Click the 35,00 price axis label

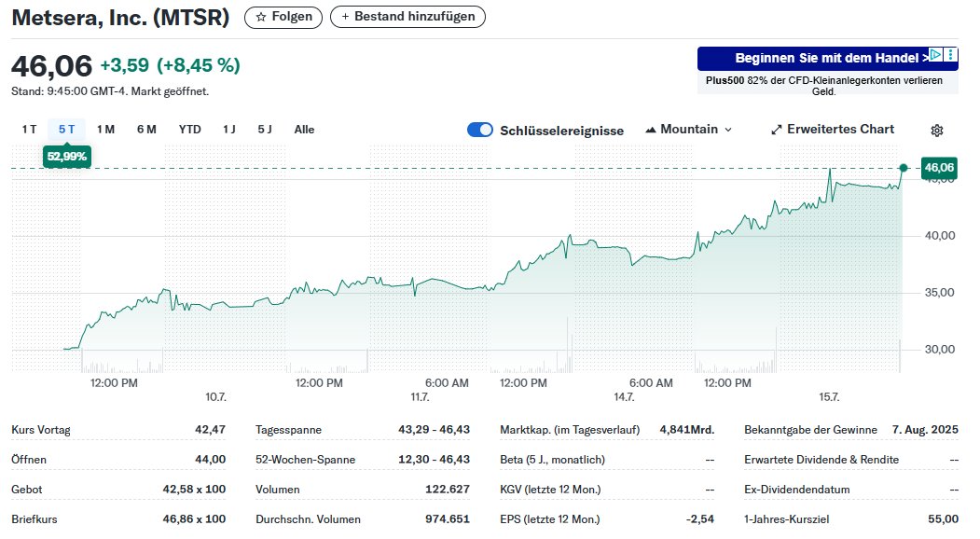[x=940, y=293]
